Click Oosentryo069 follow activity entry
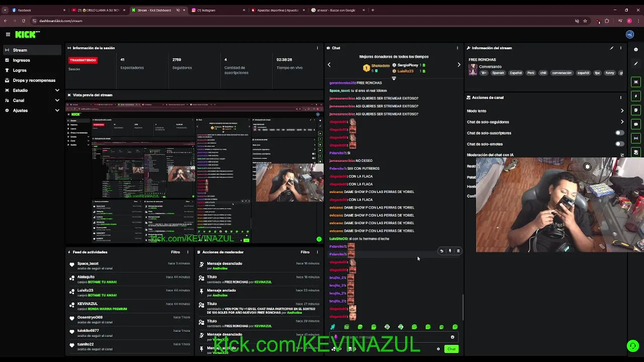 pos(129,320)
